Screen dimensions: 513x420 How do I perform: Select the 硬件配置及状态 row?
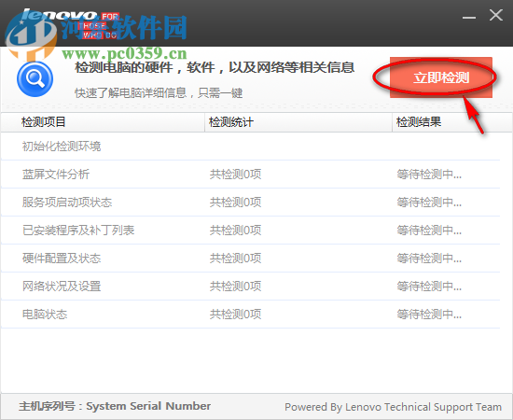tap(251, 259)
